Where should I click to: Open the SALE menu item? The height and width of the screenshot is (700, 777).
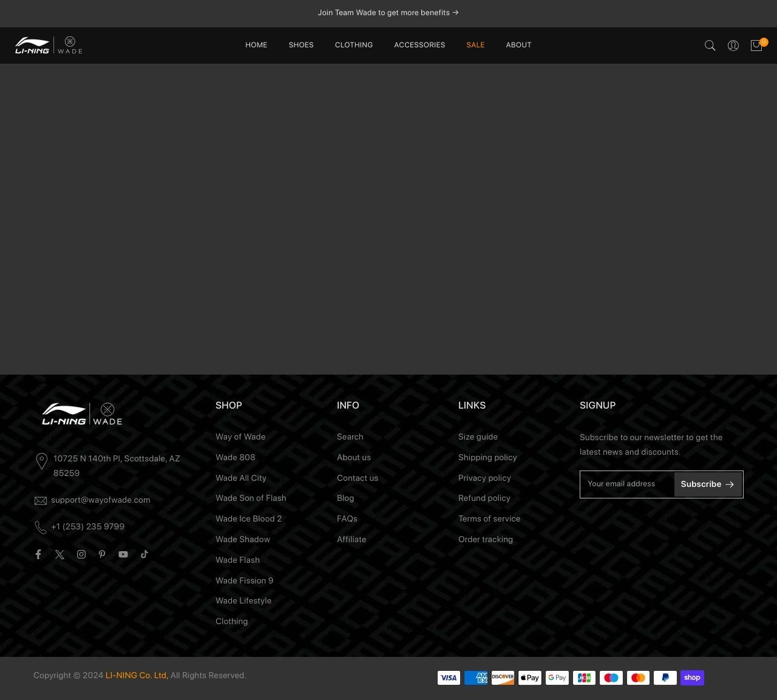(x=475, y=45)
